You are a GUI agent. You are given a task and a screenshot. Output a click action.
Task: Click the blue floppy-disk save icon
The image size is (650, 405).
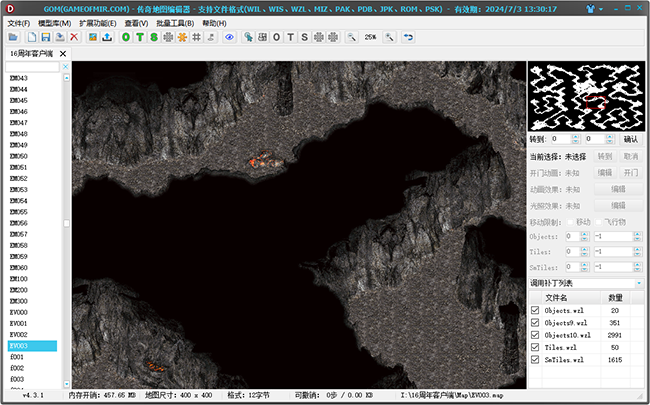click(45, 37)
